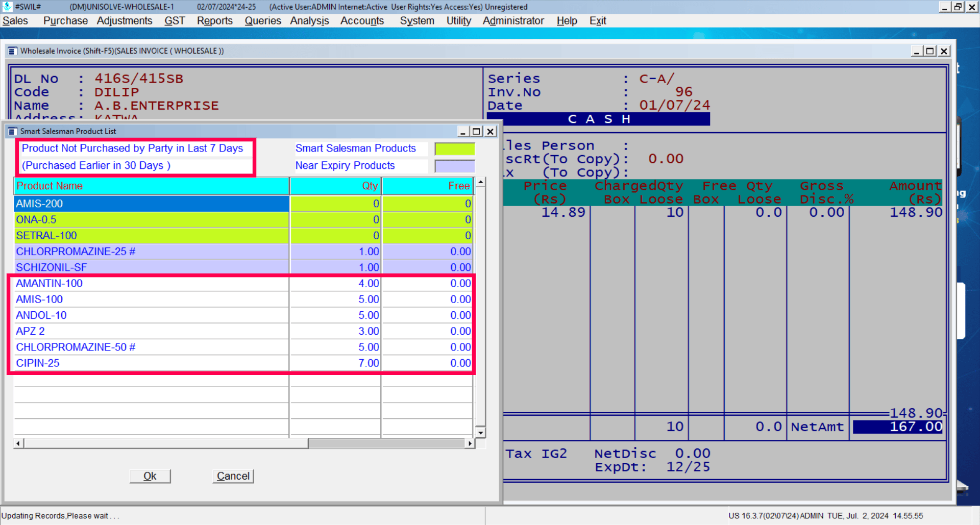This screenshot has height=525, width=980.
Task: Open the Purchase menu
Action: pyautogui.click(x=65, y=21)
